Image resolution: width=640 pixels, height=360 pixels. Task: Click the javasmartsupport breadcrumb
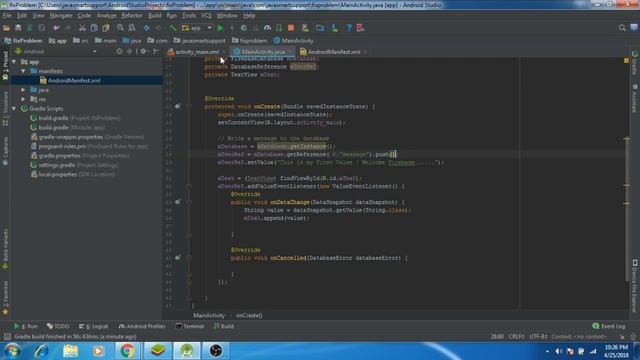199,41
